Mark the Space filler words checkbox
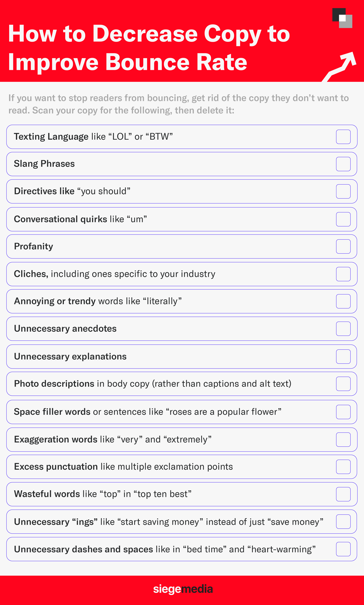Image resolution: width=364 pixels, height=605 pixels. pos(343,412)
